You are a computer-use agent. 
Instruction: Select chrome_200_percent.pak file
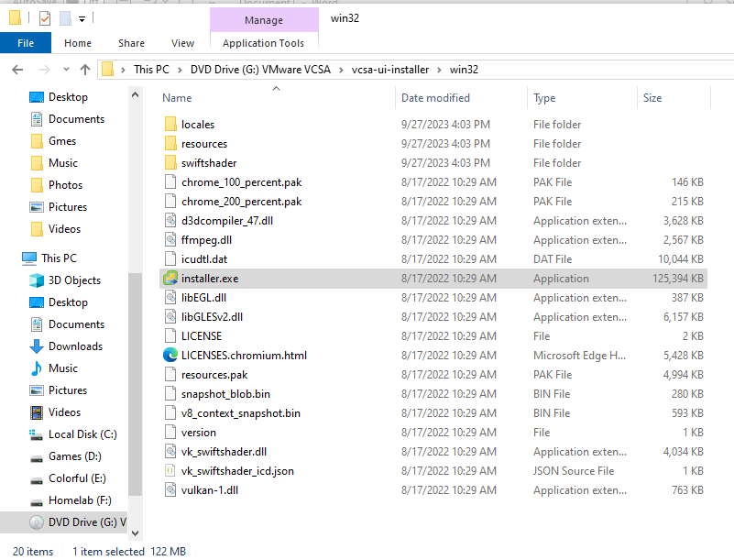point(433,201)
